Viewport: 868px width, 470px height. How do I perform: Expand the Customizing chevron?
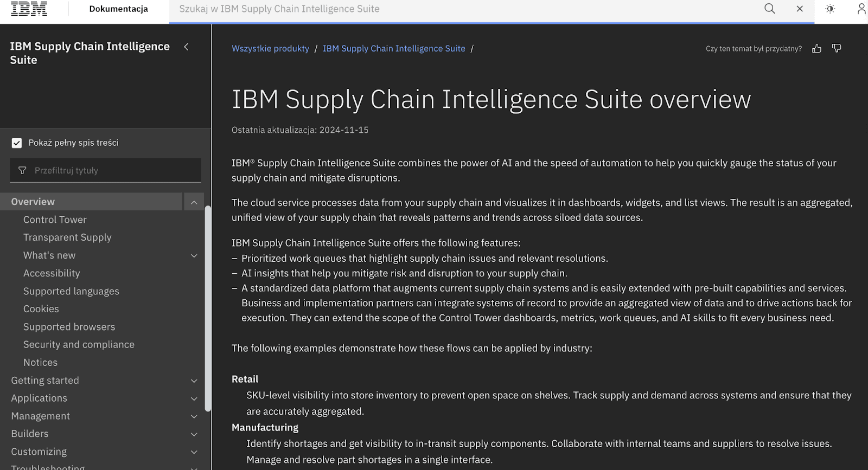[x=194, y=452]
